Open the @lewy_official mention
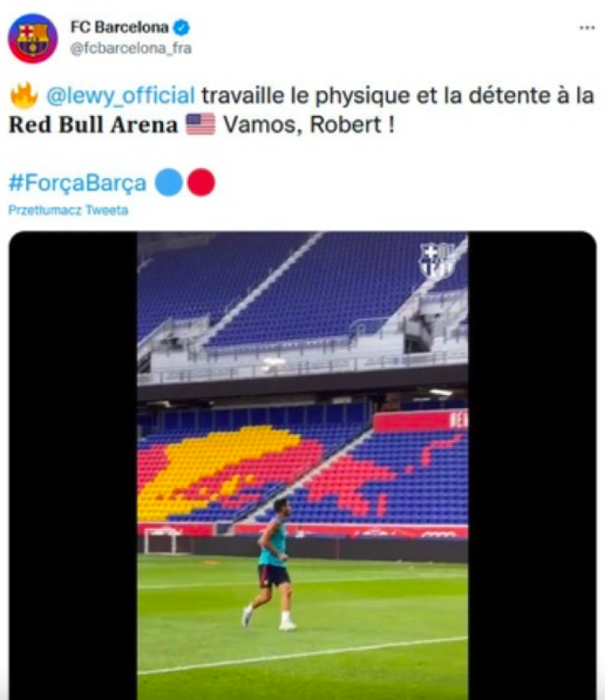Image resolution: width=605 pixels, height=700 pixels. [120, 96]
